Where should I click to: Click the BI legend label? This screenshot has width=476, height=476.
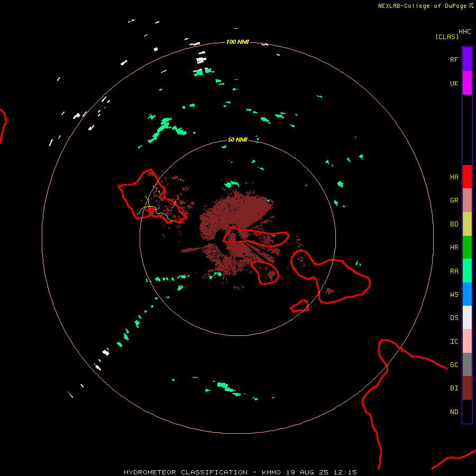(x=454, y=388)
